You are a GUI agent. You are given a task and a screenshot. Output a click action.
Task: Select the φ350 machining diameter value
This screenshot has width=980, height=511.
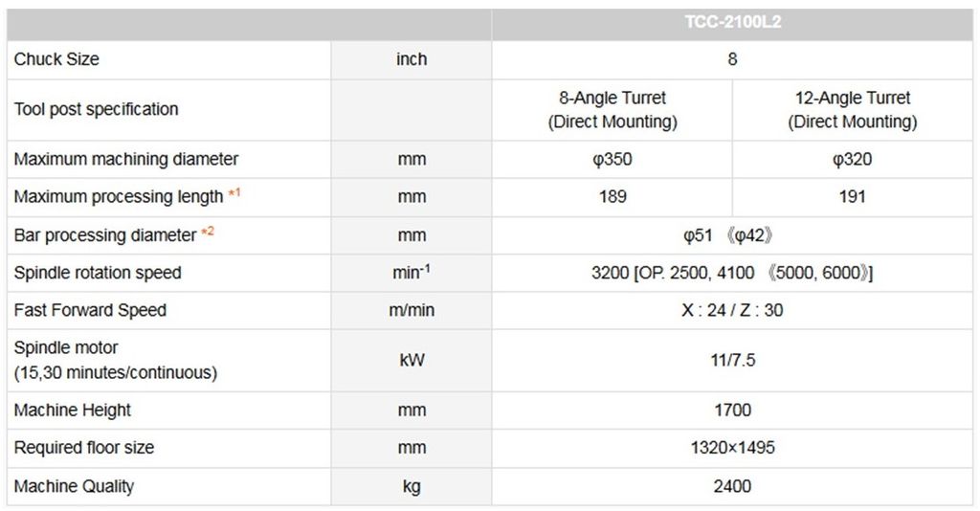612,159
